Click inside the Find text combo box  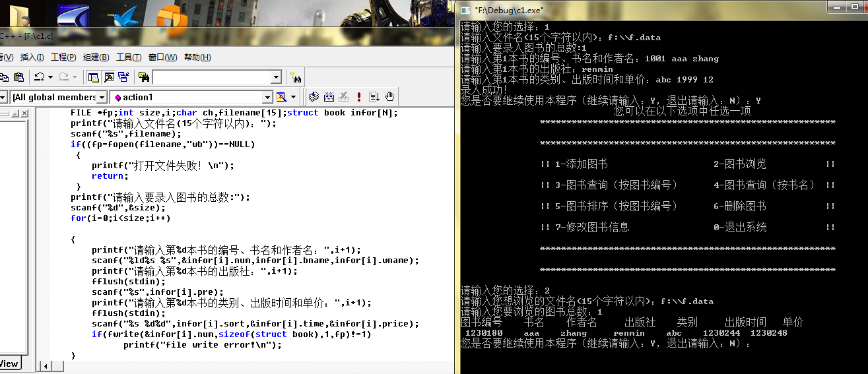(213, 77)
